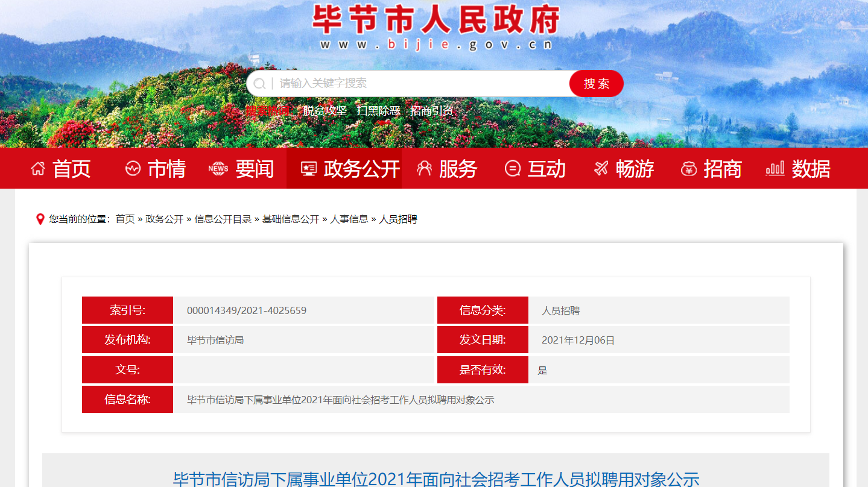Viewport: 868px width, 487px height.
Task: Click the 信息分类 label cell
Action: 483,310
